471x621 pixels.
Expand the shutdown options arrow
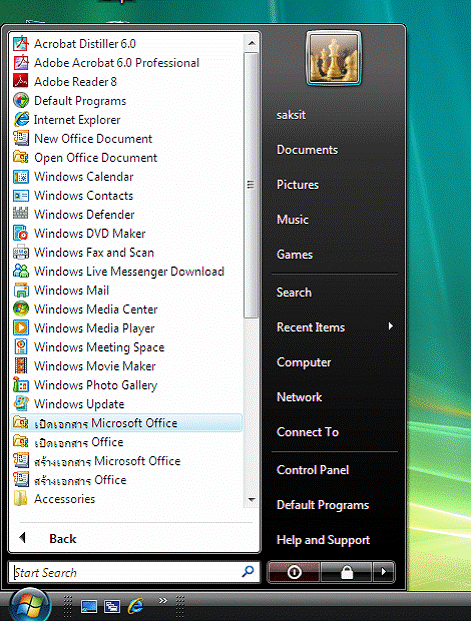[x=383, y=572]
